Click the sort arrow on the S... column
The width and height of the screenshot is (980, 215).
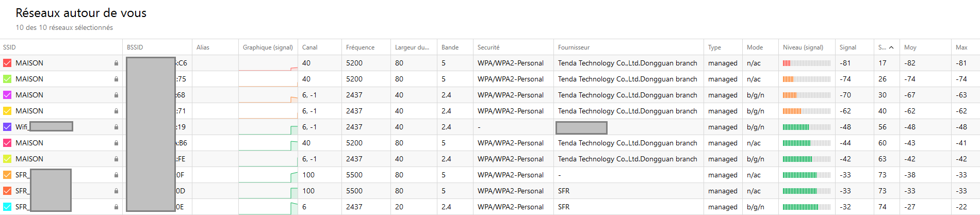(x=891, y=47)
